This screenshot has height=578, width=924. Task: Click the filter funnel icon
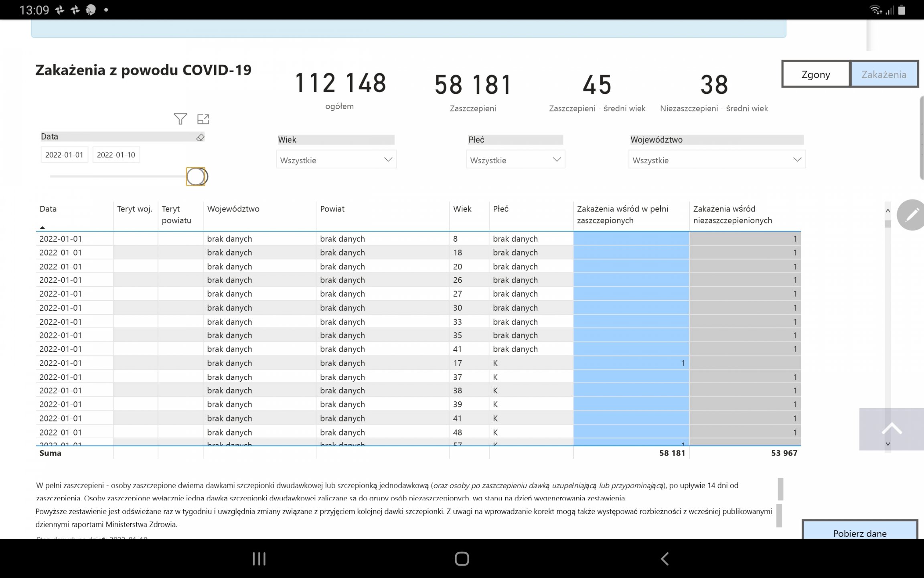(180, 119)
